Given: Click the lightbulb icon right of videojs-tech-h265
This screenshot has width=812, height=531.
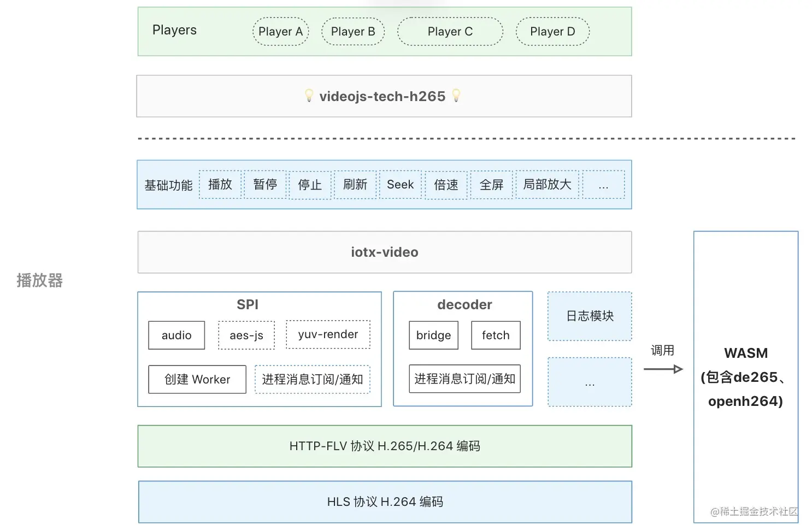Looking at the screenshot, I should 456,96.
